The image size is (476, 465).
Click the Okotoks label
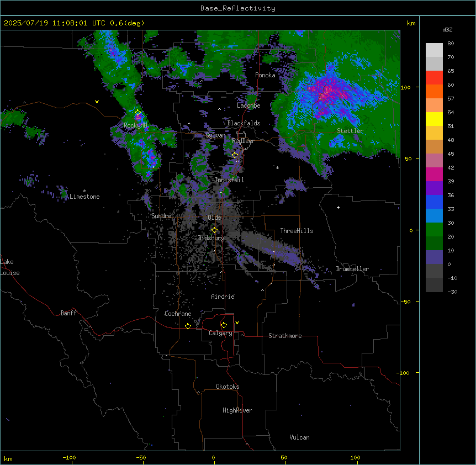pos(228,387)
